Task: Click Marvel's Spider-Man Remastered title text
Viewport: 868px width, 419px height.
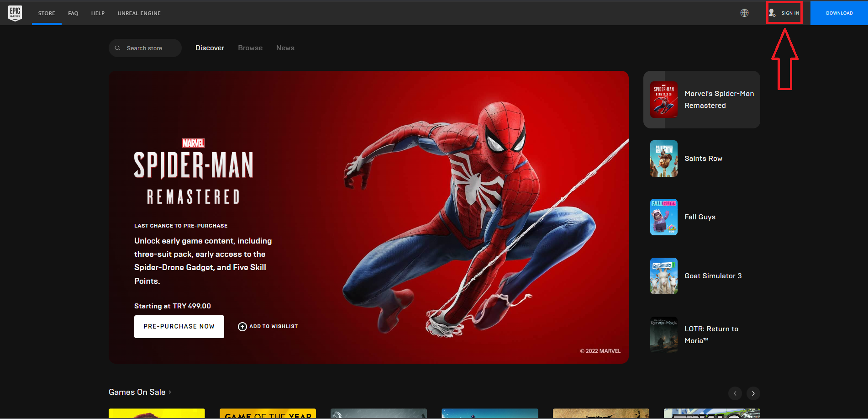Action: [x=719, y=100]
